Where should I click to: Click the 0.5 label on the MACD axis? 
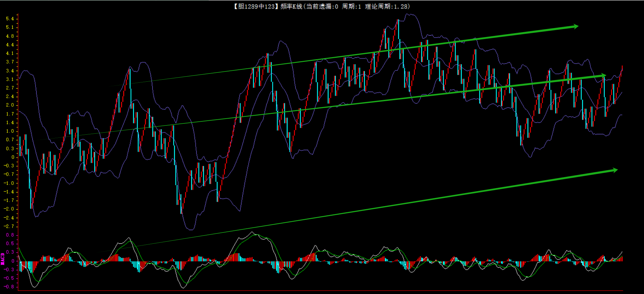click(10, 243)
